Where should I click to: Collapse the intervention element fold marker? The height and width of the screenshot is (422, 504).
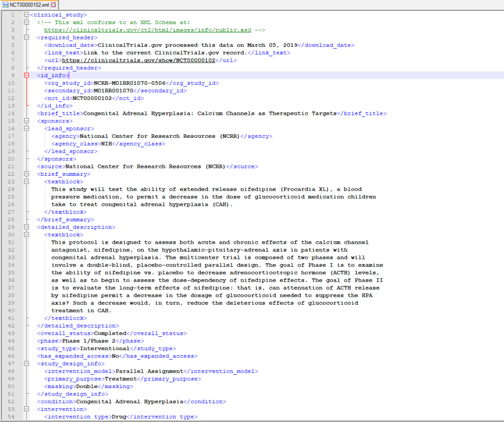[26, 409]
